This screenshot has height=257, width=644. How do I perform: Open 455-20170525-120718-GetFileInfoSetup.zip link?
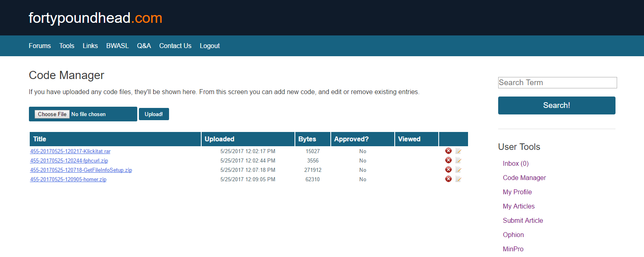[x=81, y=170]
